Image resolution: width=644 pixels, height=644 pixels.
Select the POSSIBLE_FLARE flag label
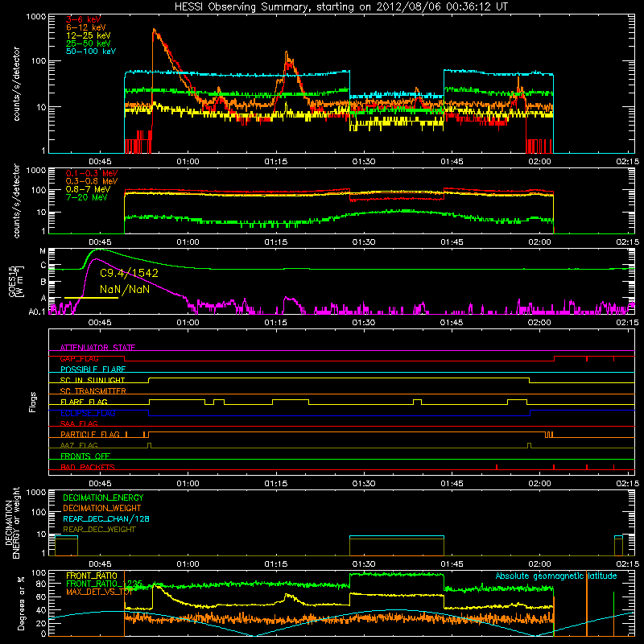point(93,369)
